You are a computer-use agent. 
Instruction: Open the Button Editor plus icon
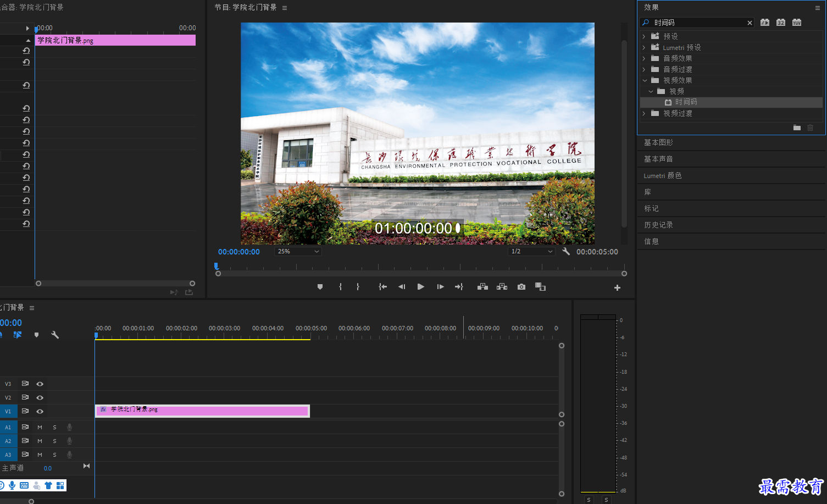tap(617, 287)
